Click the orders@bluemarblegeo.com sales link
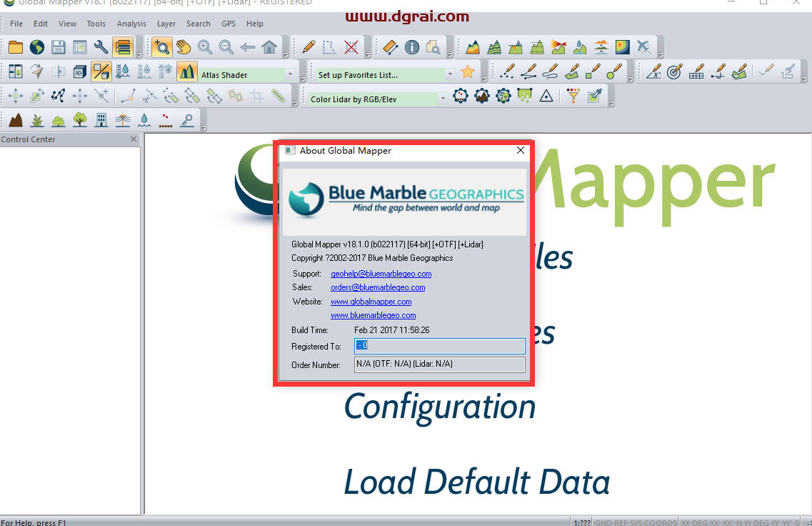This screenshot has height=526, width=812. coord(378,287)
